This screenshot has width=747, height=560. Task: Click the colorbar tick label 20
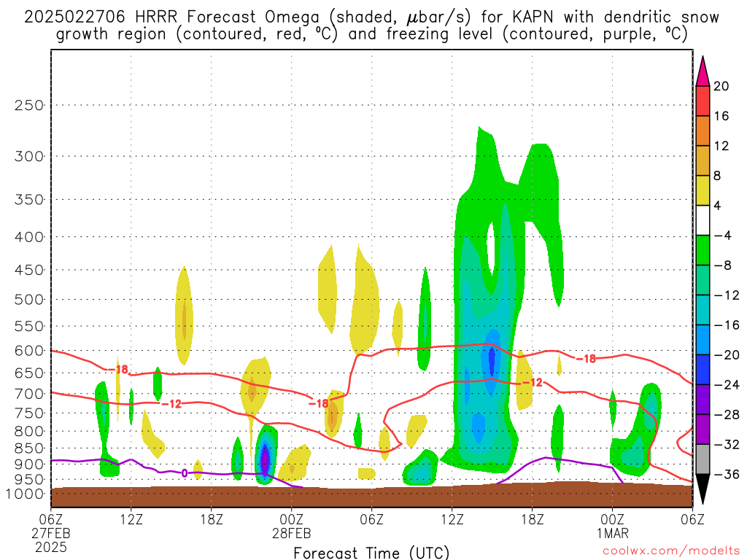[x=721, y=86]
